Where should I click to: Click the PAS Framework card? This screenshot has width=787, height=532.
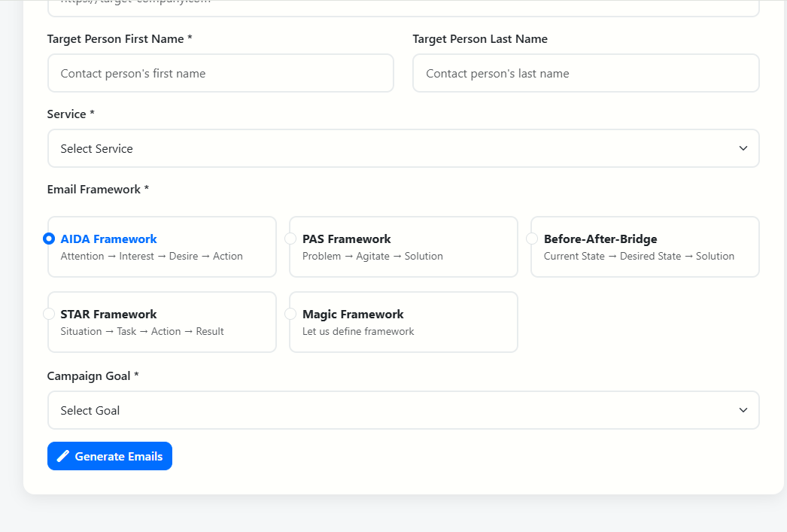[x=403, y=246]
